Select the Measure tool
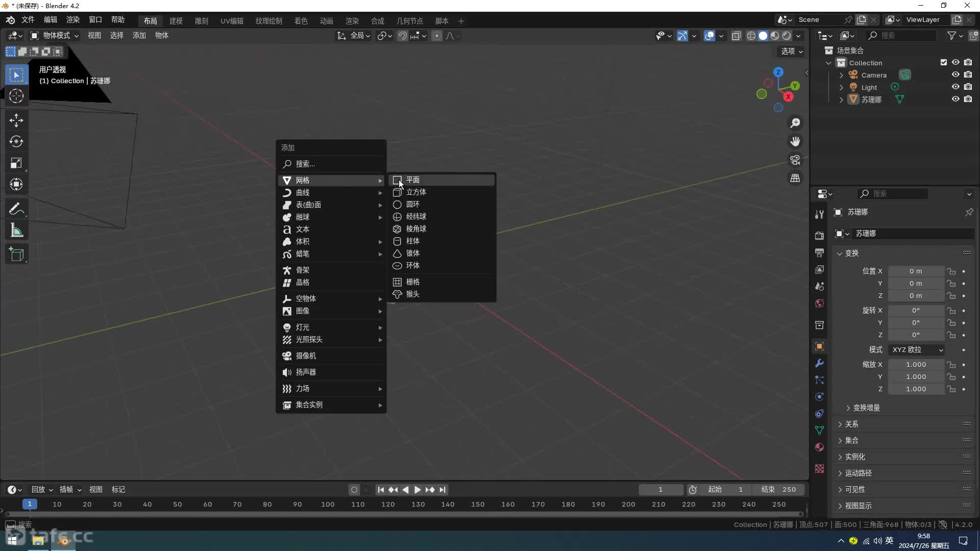The image size is (980, 551). [x=16, y=230]
